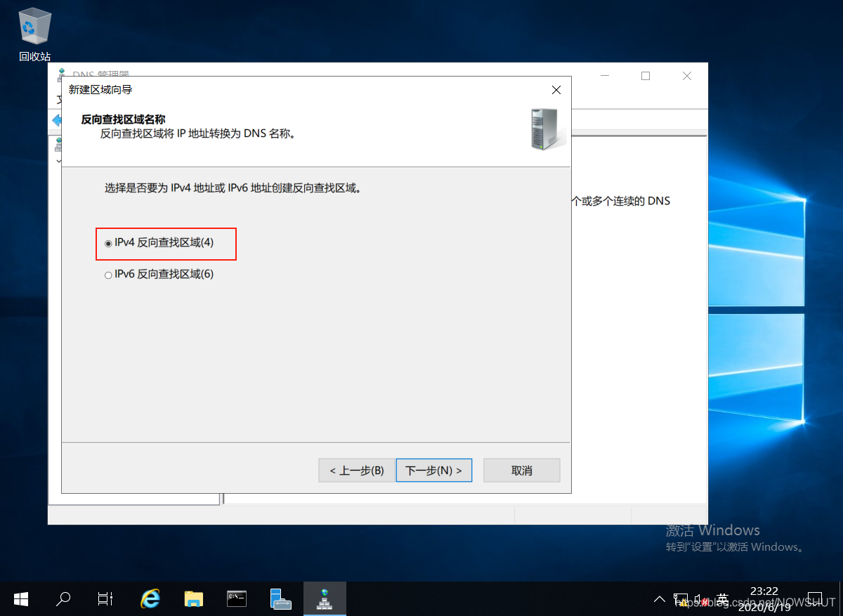Screen dimensions: 843x616
Task: Expand the hidden system tray icons chevron
Action: pyautogui.click(x=659, y=599)
